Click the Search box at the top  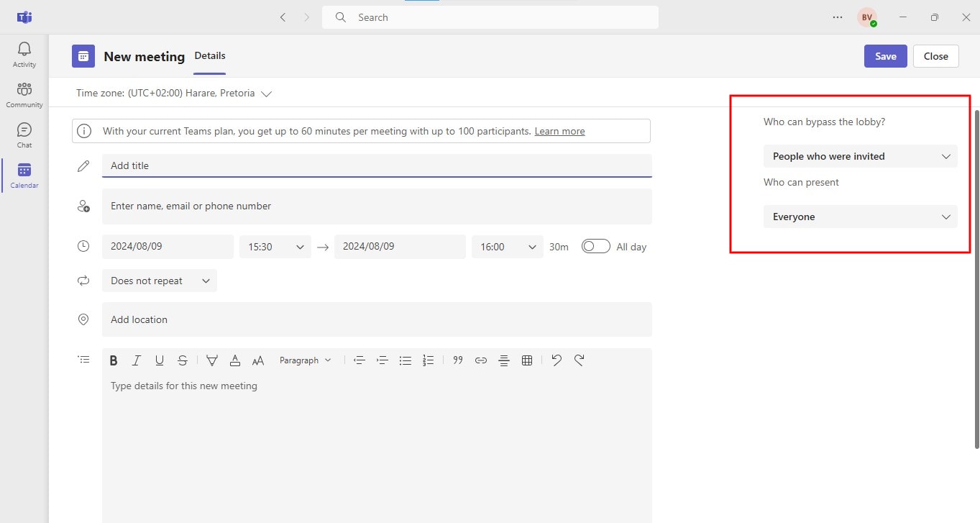tap(490, 17)
